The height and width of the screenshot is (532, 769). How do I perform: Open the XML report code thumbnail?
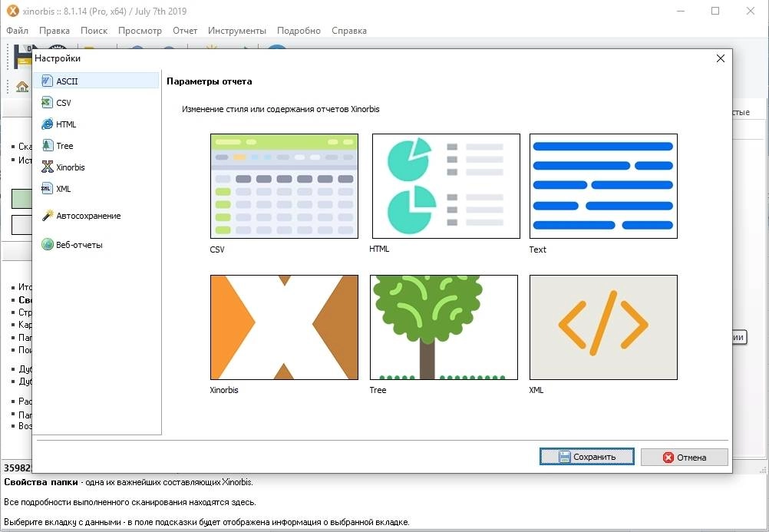[x=603, y=327]
